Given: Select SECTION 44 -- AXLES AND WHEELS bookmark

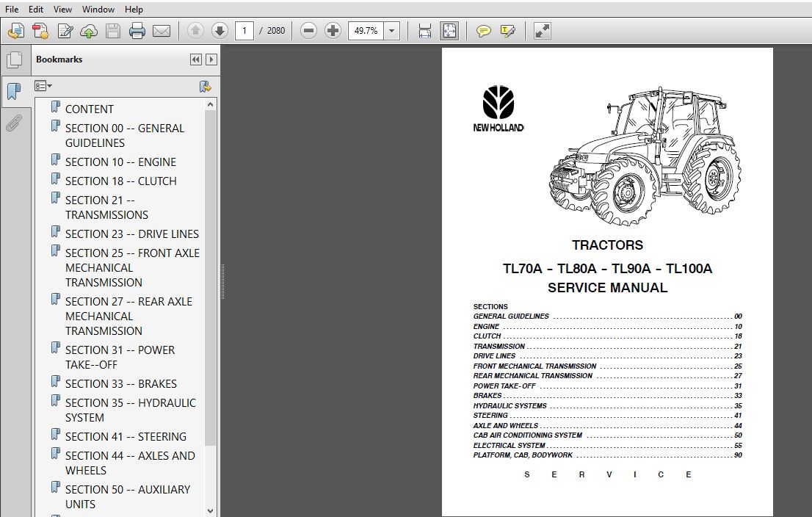Looking at the screenshot, I should [x=130, y=463].
